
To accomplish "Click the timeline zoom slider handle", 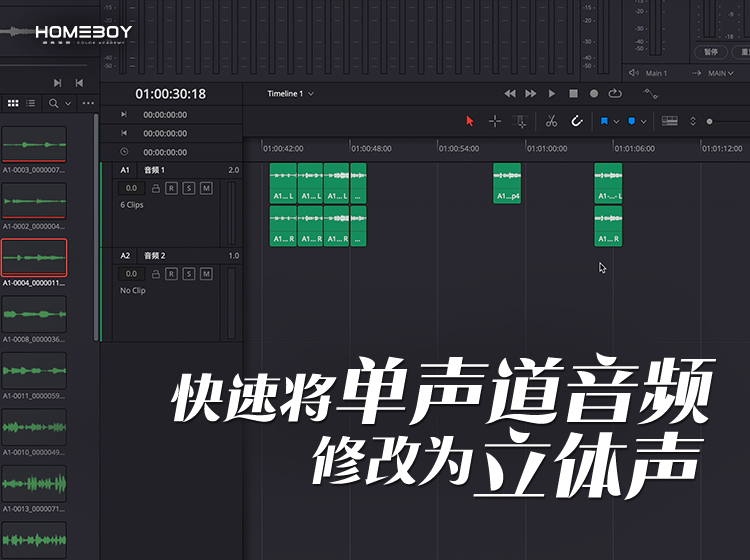I will 710,121.
